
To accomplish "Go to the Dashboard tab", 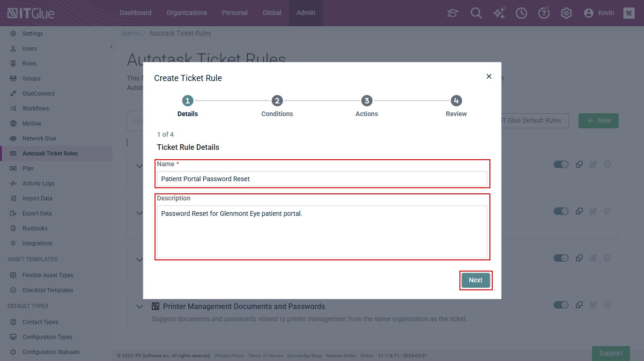I will tap(136, 13).
